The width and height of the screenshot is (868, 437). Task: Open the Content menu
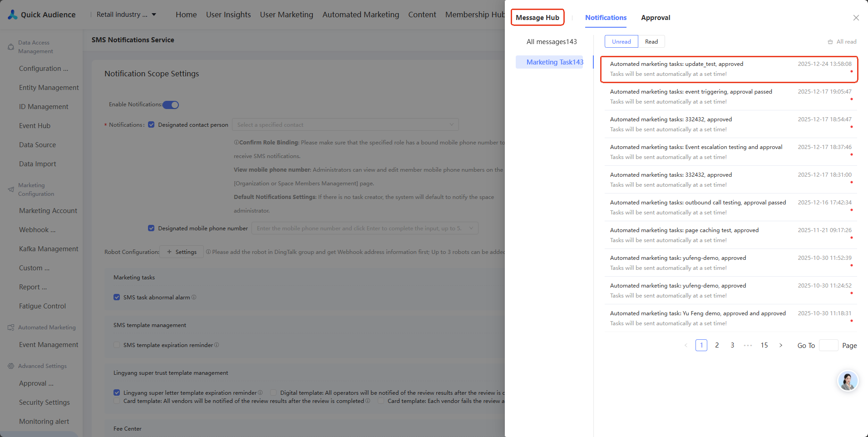[422, 15]
